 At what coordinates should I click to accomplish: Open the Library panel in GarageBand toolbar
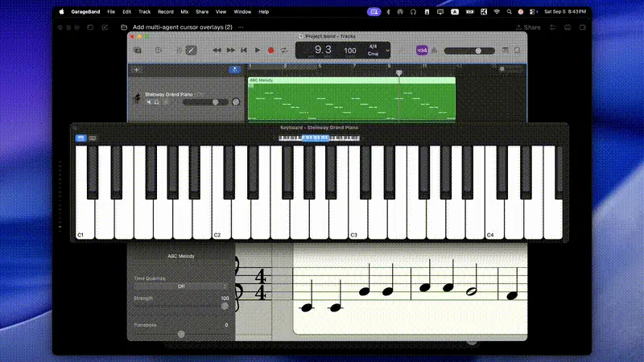[x=138, y=51]
